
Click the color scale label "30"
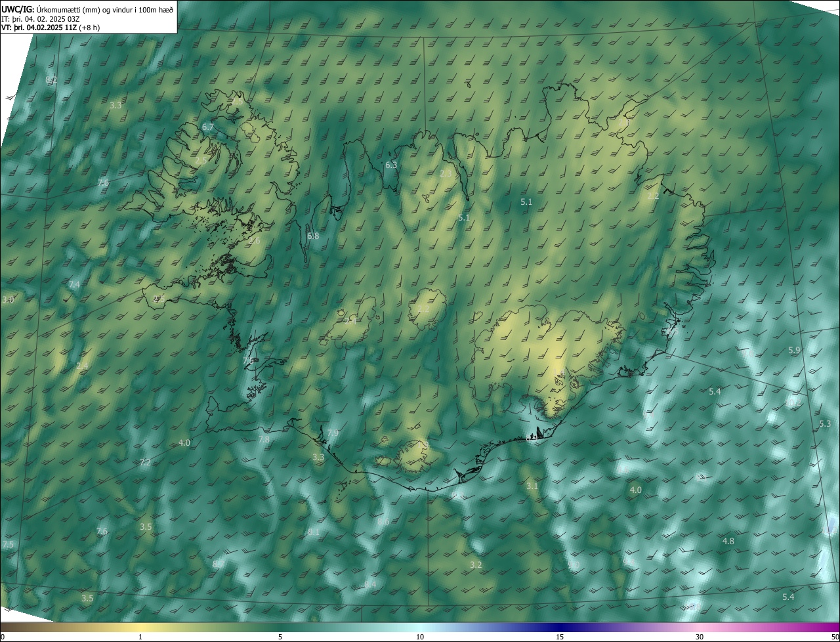[x=700, y=637]
